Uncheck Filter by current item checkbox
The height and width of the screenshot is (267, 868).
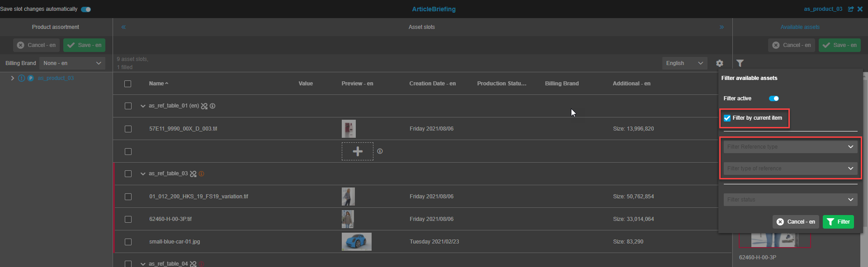[x=727, y=118]
